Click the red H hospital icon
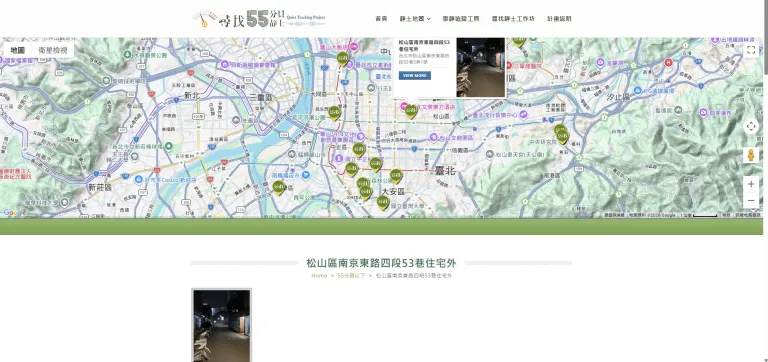Viewport: 768px width, 362px height. [668, 62]
